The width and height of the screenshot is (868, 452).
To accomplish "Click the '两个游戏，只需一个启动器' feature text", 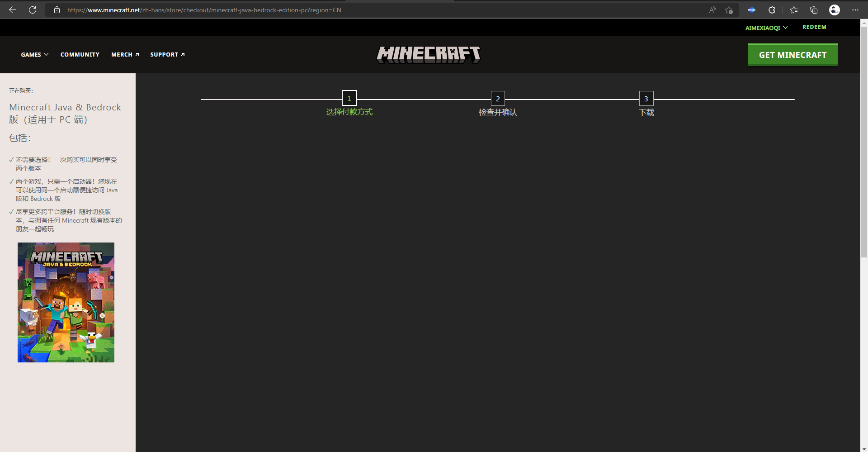I will [67, 190].
